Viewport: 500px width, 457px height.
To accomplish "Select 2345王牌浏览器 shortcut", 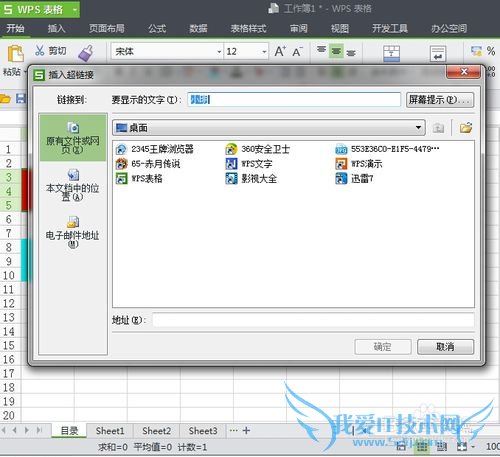I will tap(155, 149).
